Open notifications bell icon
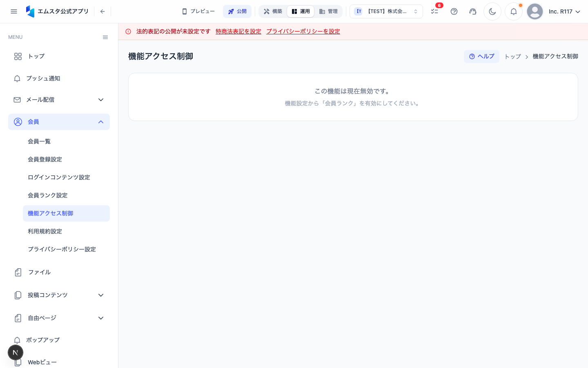Screen dimensions: 588x368 (514, 11)
